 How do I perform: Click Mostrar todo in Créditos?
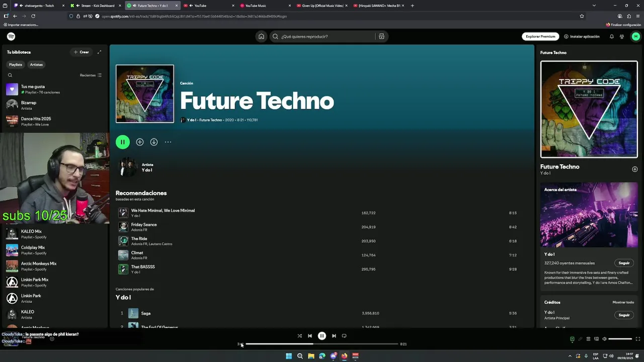(x=623, y=302)
